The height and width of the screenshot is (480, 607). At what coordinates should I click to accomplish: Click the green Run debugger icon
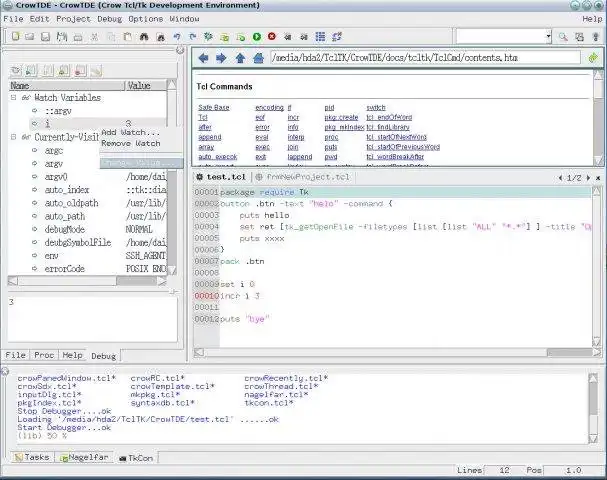(x=257, y=37)
